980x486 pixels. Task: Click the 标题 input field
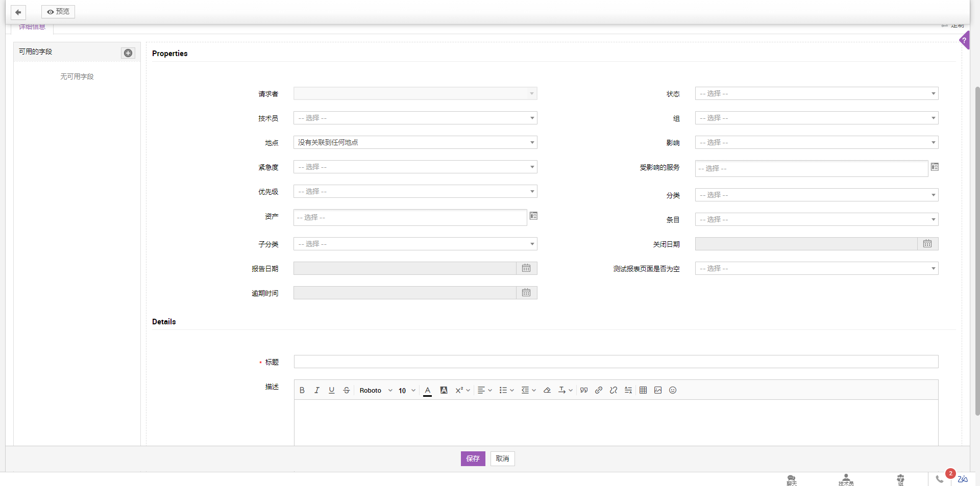point(616,362)
